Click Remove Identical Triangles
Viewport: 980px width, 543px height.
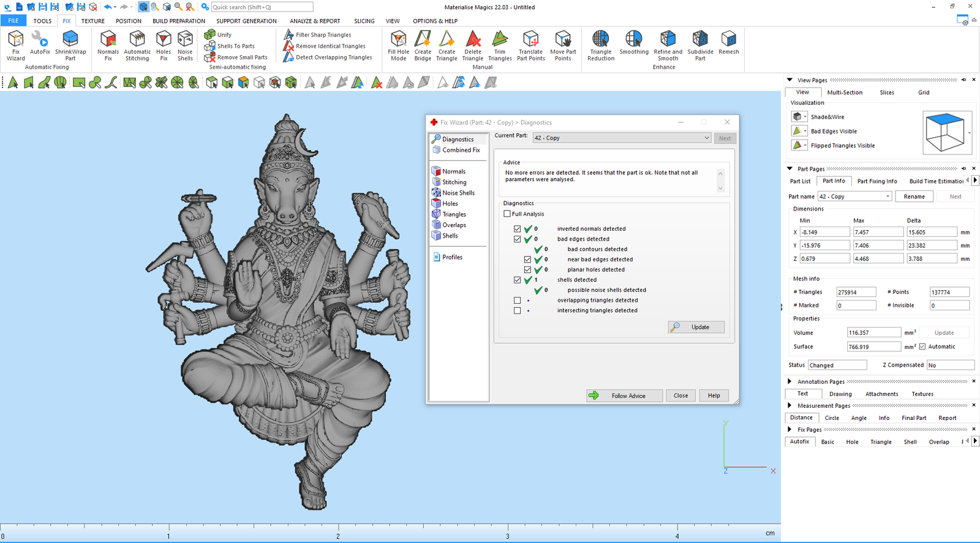(325, 46)
